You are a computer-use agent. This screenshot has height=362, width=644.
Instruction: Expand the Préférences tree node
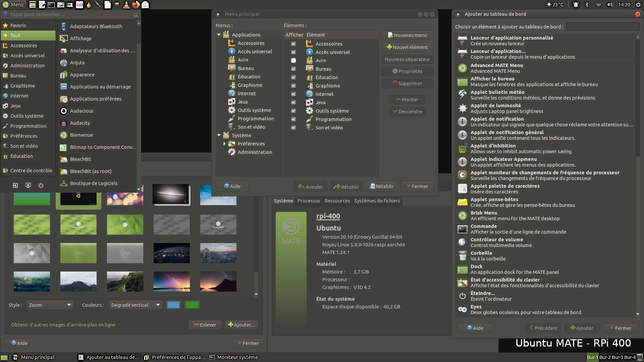click(224, 144)
